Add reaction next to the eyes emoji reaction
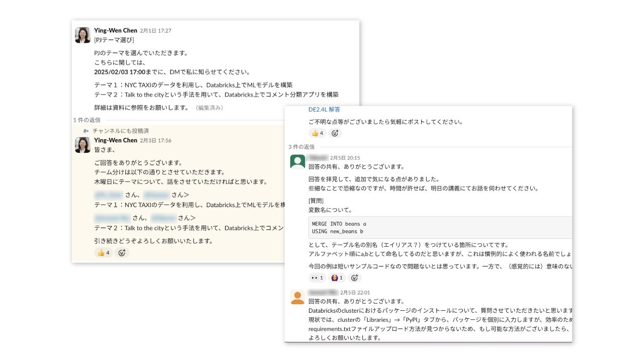This screenshot has width=644, height=362. pos(355,278)
